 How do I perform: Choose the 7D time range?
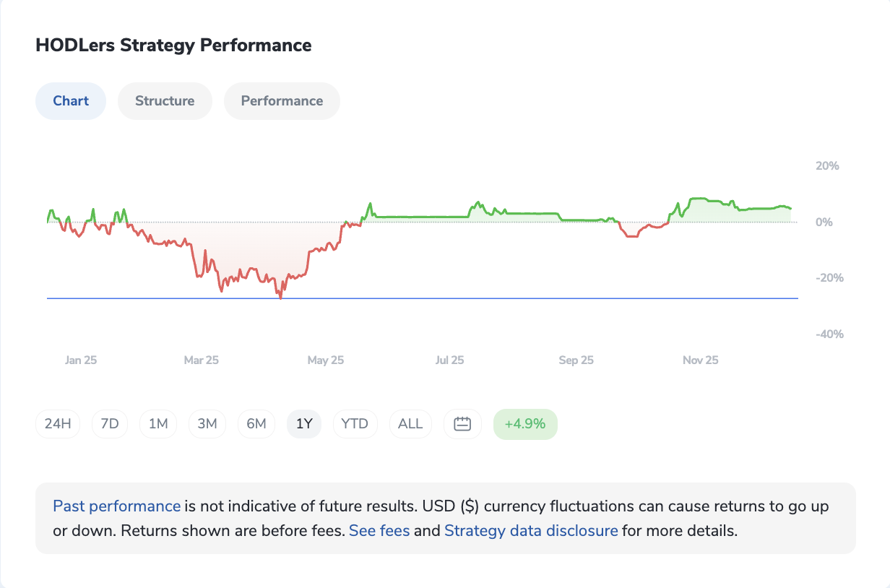pos(110,424)
